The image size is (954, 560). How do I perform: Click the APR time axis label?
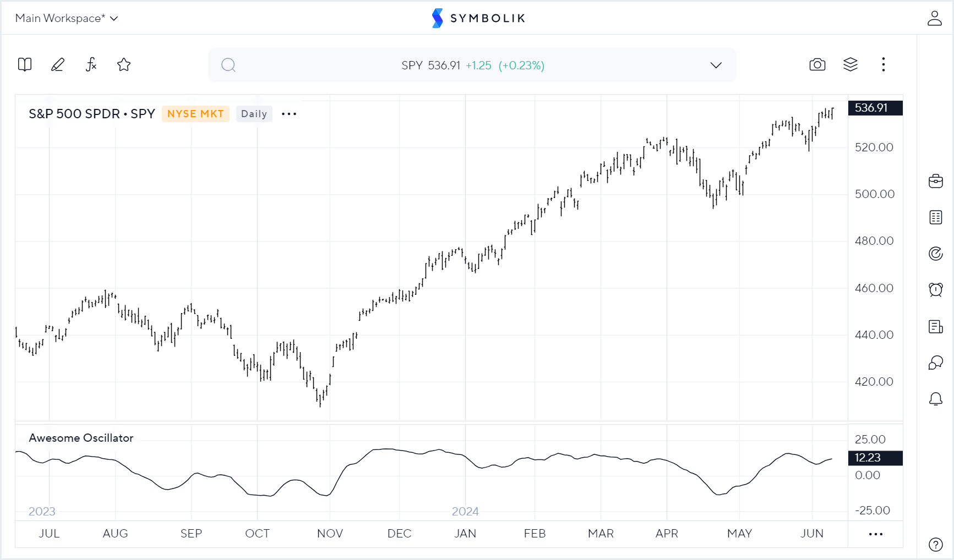[x=667, y=534]
